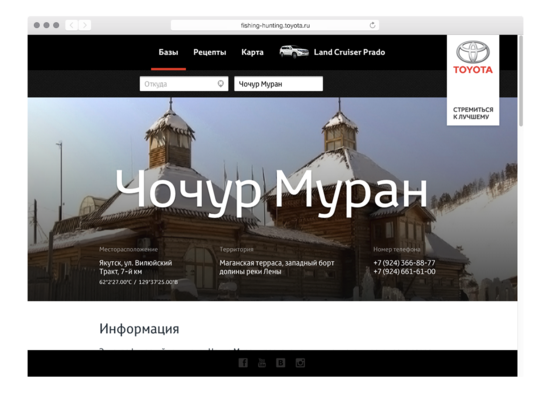Screen dimensions: 551x397
Task: Click the browser address bar URL
Action: pyautogui.click(x=275, y=25)
